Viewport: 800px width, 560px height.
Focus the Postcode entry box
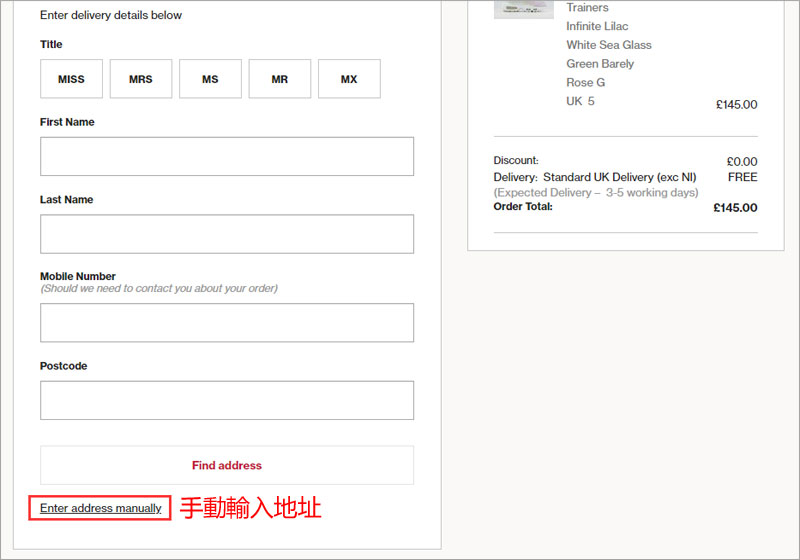(x=227, y=400)
